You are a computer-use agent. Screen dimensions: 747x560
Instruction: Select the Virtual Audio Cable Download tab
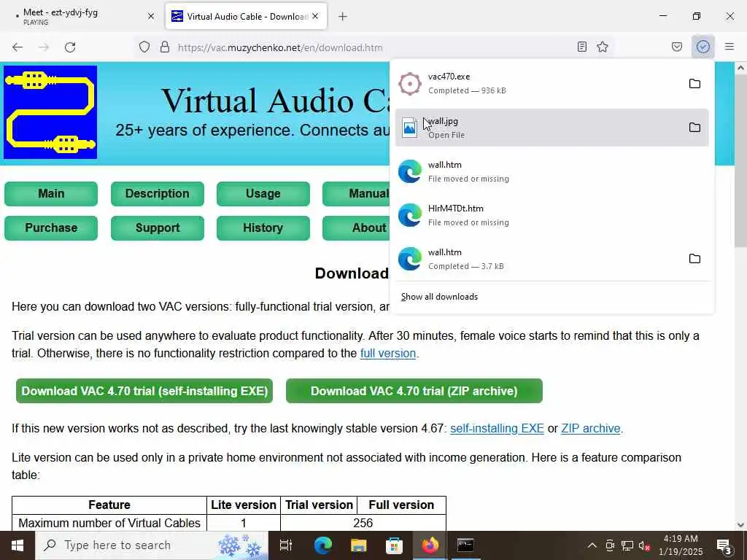247,16
